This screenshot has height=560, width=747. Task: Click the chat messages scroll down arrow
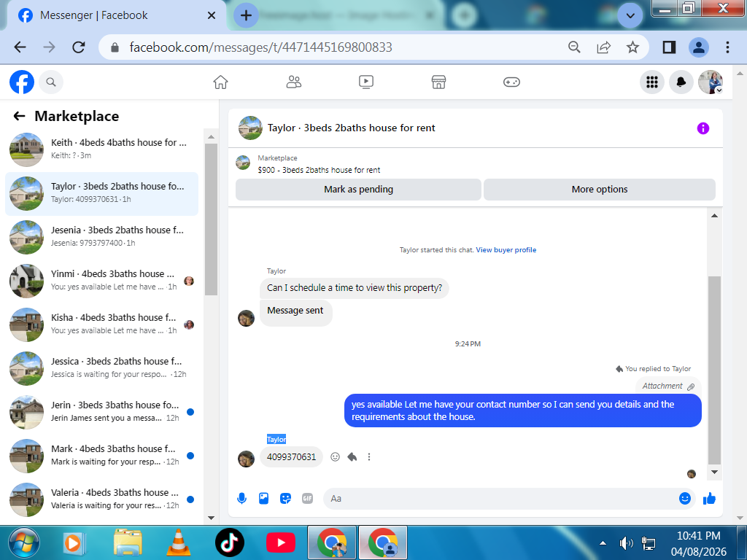point(714,472)
